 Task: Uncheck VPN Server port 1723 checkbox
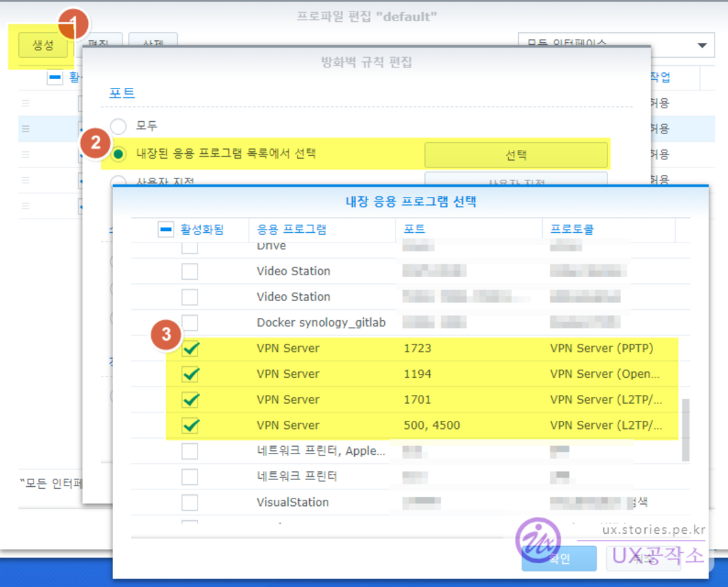click(190, 349)
